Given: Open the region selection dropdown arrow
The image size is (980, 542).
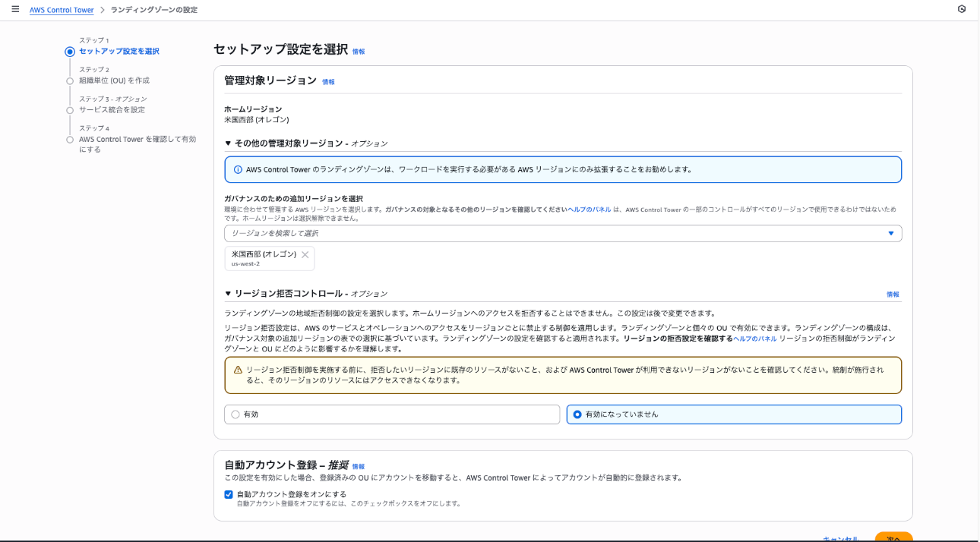Looking at the screenshot, I should [x=891, y=234].
